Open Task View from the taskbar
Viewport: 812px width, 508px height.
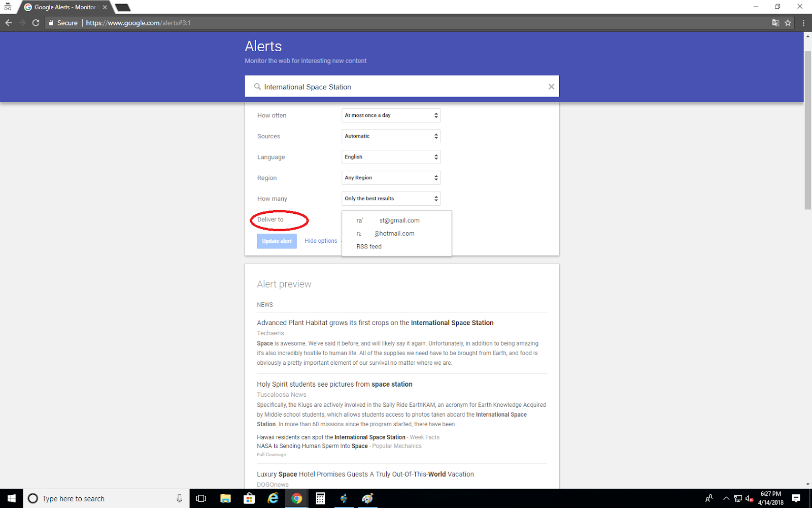201,498
